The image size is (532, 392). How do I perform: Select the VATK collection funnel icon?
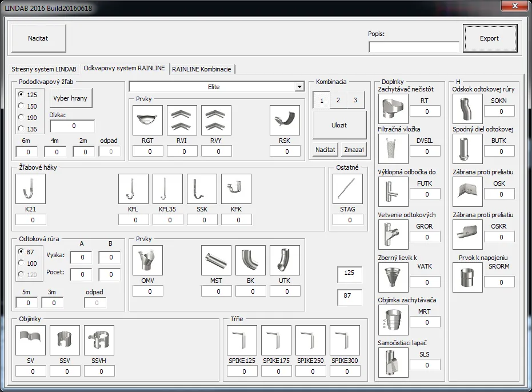pyautogui.click(x=393, y=277)
